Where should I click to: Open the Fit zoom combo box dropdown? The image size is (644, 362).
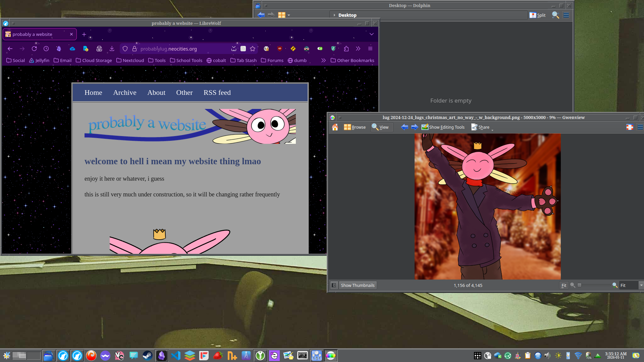click(x=641, y=285)
